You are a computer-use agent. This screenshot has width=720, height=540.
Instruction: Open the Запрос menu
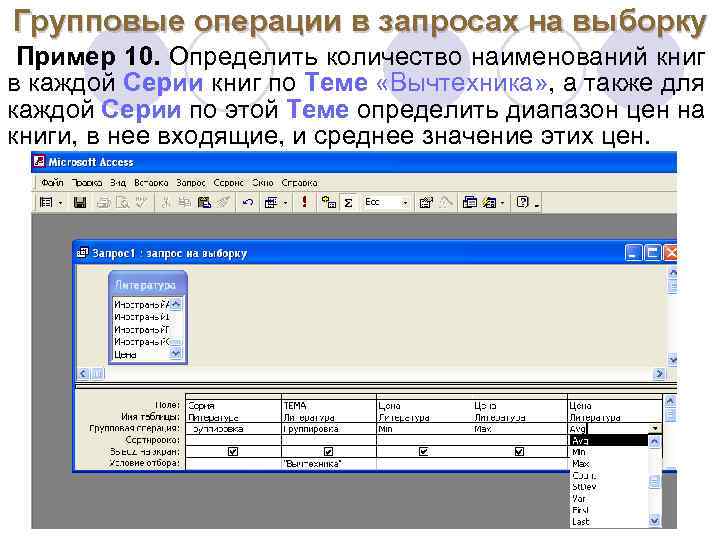191,183
